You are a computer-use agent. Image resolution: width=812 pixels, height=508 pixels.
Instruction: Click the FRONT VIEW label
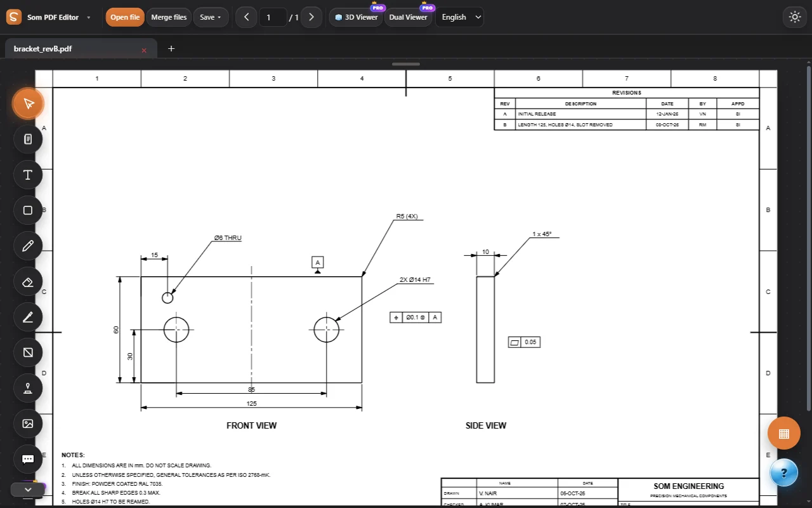252,425
